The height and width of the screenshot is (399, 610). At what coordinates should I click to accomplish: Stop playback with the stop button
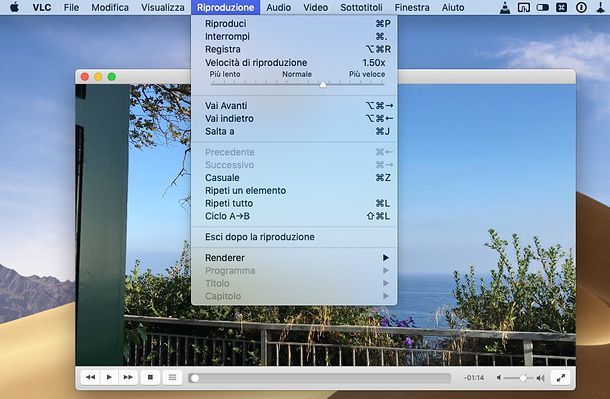pos(150,377)
